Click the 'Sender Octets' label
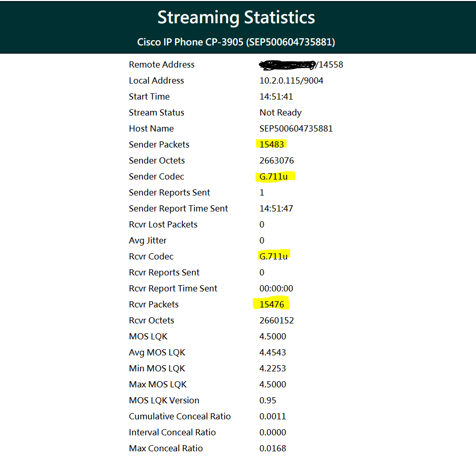The width and height of the screenshot is (476, 457). coord(156,161)
